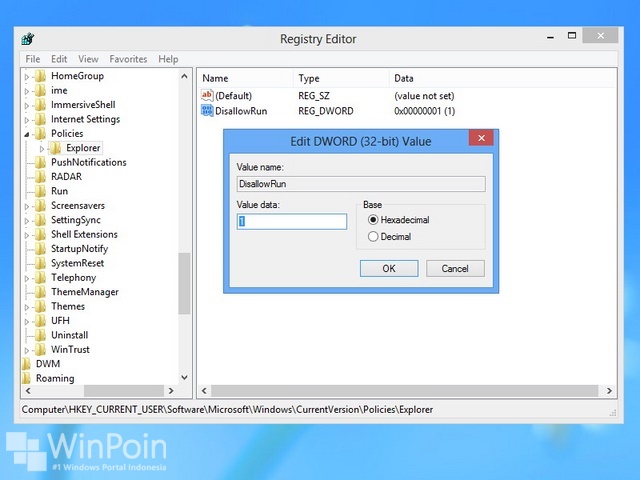Cancel the Edit DWORD dialog
The image size is (640, 480).
(455, 268)
